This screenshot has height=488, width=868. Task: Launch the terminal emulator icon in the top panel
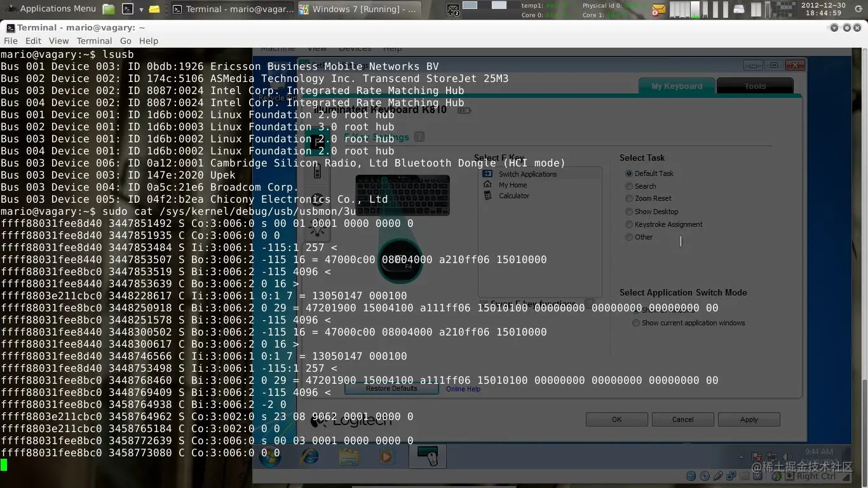point(128,9)
